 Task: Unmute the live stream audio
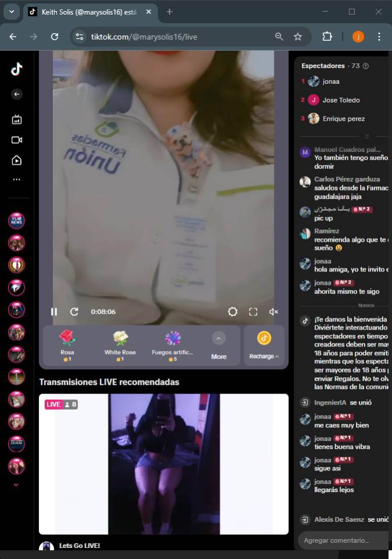(273, 312)
